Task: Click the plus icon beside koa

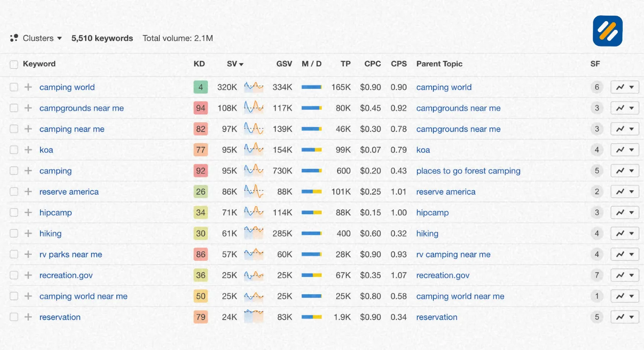Action: [x=28, y=150]
